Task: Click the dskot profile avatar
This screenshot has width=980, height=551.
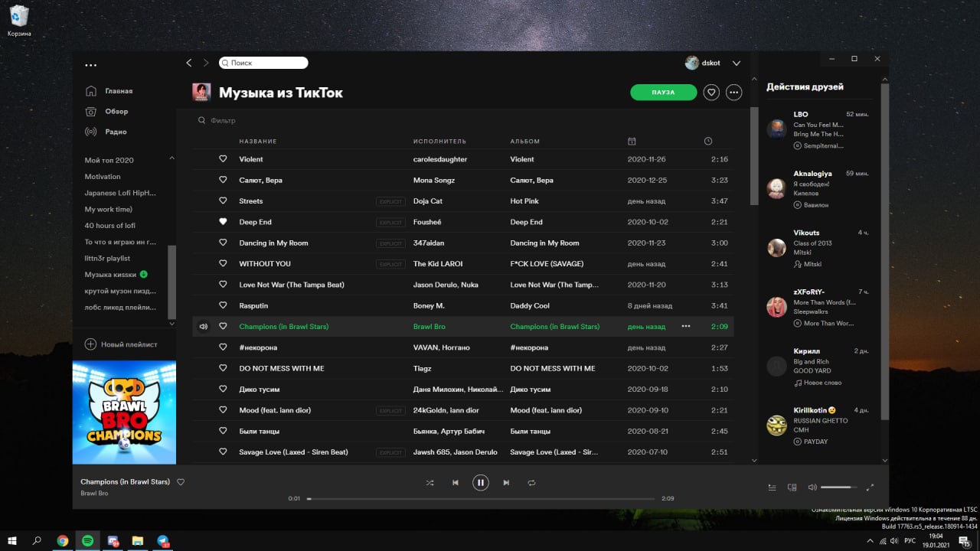Action: 691,63
